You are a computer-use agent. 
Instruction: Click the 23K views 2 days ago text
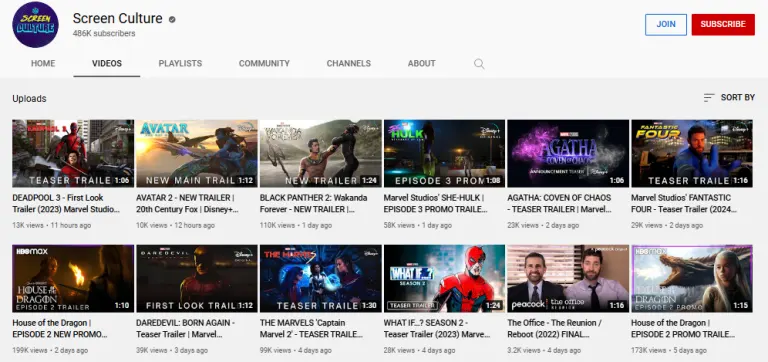[543, 225]
